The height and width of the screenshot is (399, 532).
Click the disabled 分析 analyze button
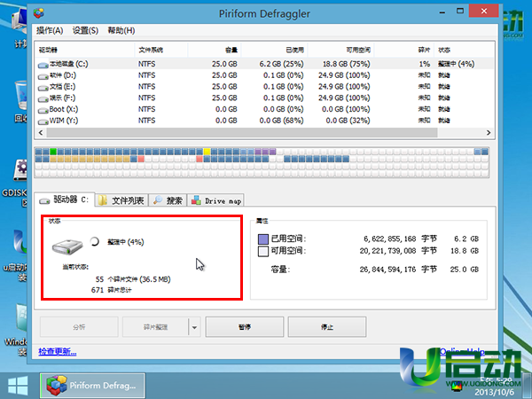click(79, 326)
